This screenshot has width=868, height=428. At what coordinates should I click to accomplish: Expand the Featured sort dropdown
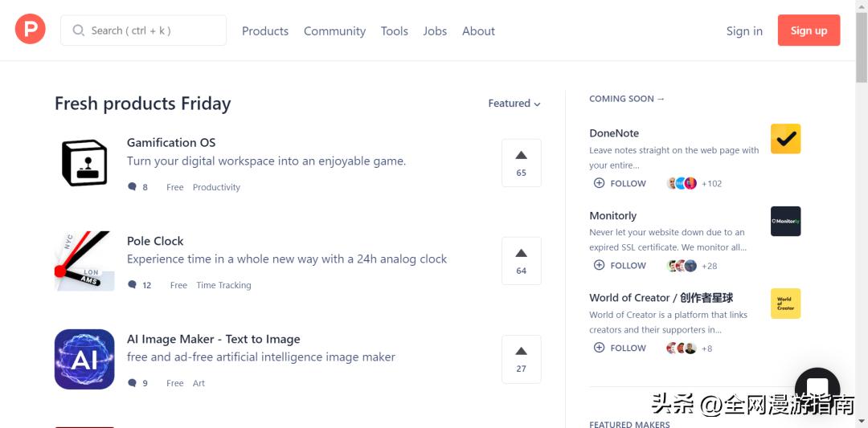coord(514,104)
